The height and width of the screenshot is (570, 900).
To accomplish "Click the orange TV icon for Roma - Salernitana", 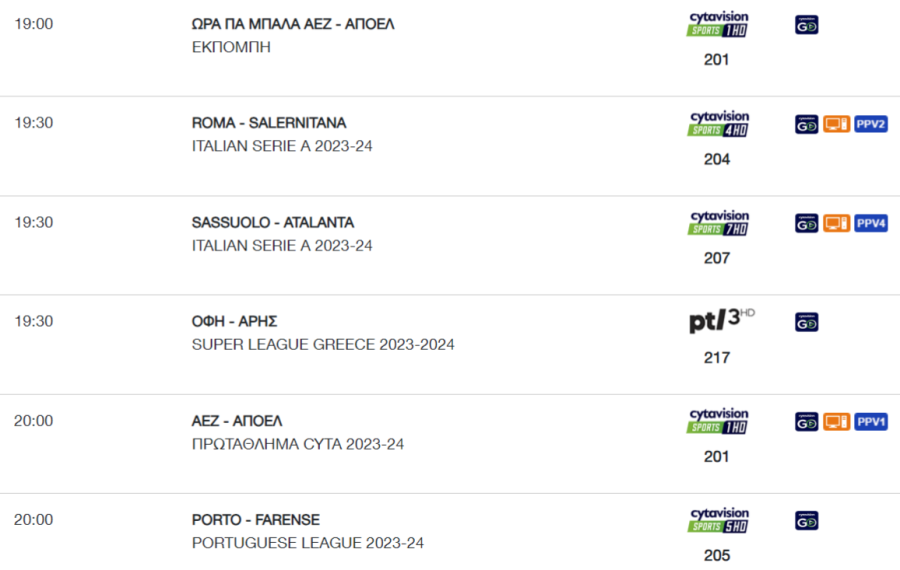I will click(x=836, y=124).
